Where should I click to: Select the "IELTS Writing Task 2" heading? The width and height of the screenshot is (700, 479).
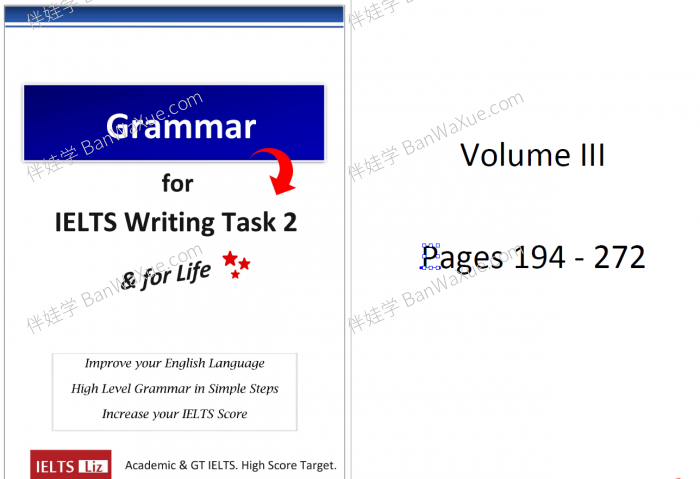coord(175,222)
